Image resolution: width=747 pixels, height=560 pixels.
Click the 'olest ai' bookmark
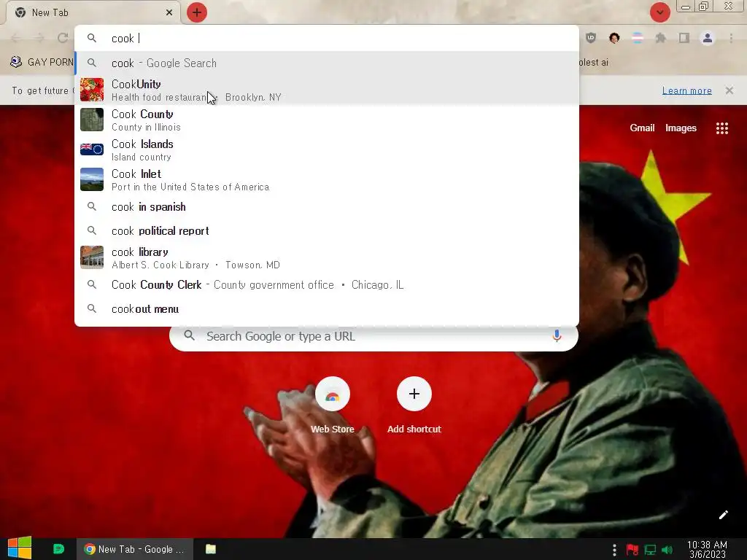coord(594,62)
